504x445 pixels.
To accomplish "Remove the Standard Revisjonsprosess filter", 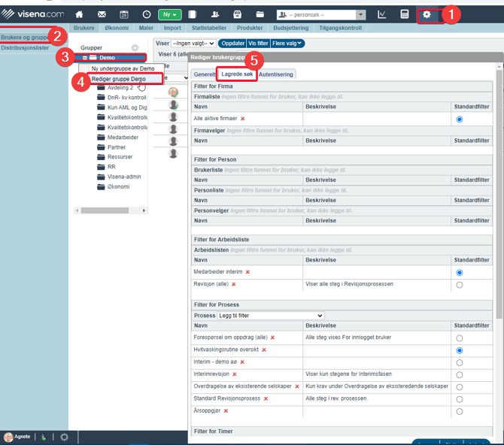I will tap(266, 398).
